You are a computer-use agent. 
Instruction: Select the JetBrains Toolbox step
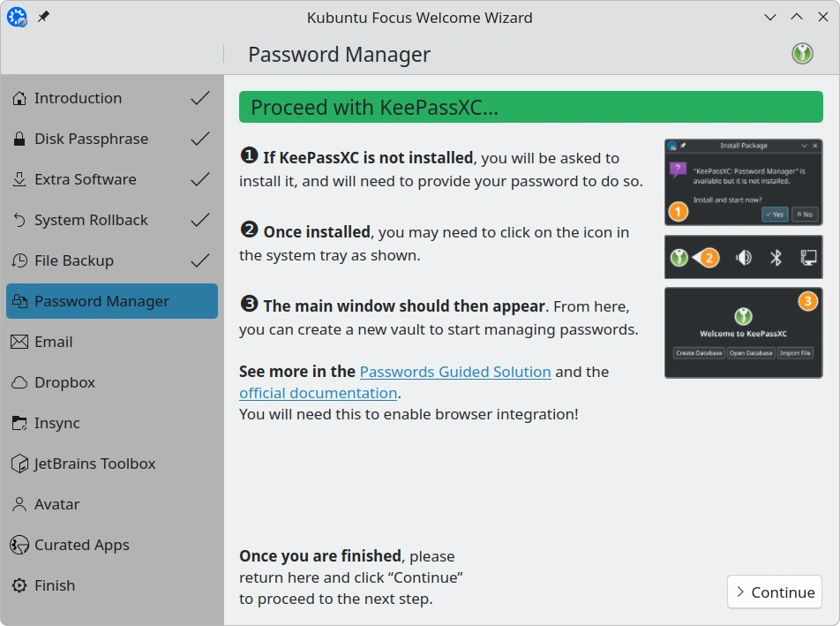click(112, 464)
